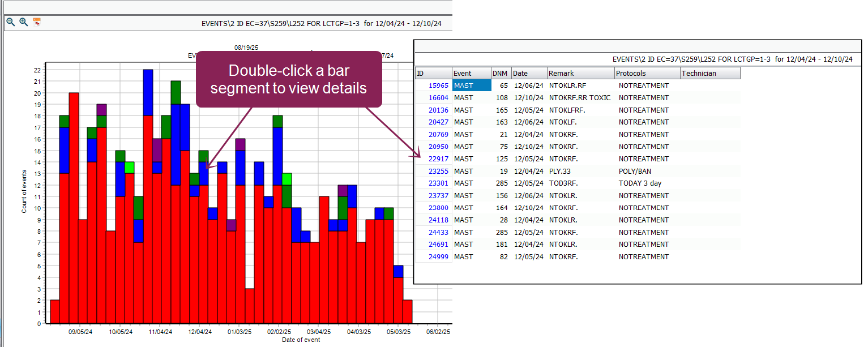The height and width of the screenshot is (347, 868).
Task: Click the orange chart options icon
Action: tap(37, 22)
